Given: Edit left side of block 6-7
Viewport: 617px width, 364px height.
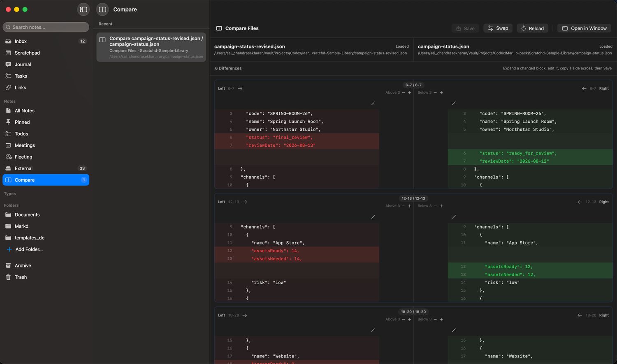Looking at the screenshot, I should [373, 104].
